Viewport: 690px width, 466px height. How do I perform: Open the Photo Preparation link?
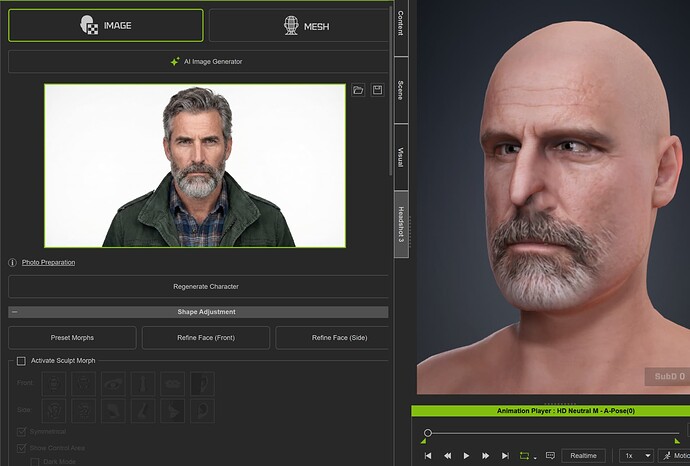pos(48,262)
